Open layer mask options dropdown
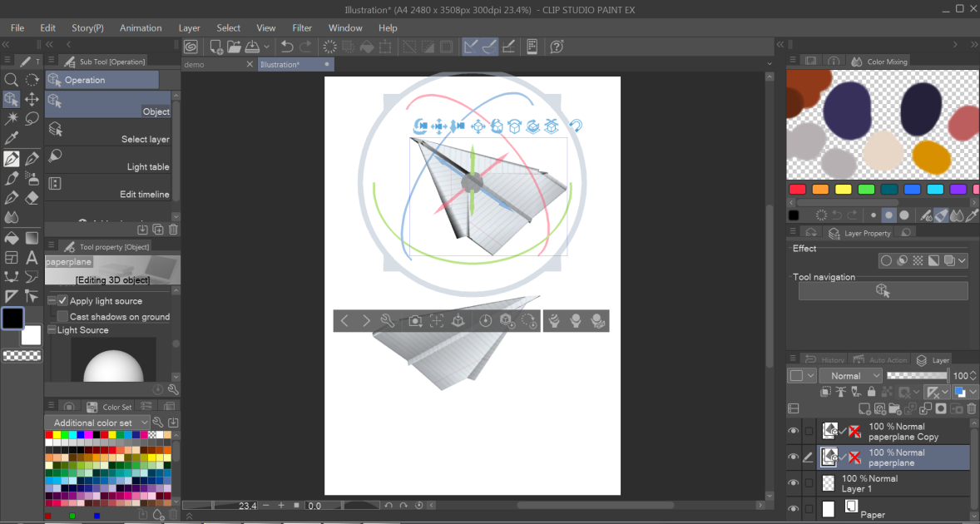This screenshot has width=980, height=524. click(x=916, y=393)
